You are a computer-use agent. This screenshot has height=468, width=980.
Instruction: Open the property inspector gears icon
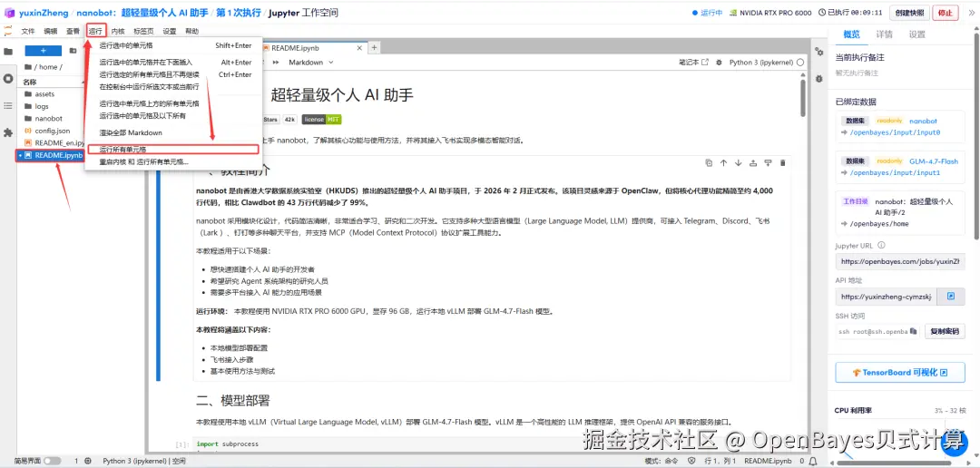[818, 52]
